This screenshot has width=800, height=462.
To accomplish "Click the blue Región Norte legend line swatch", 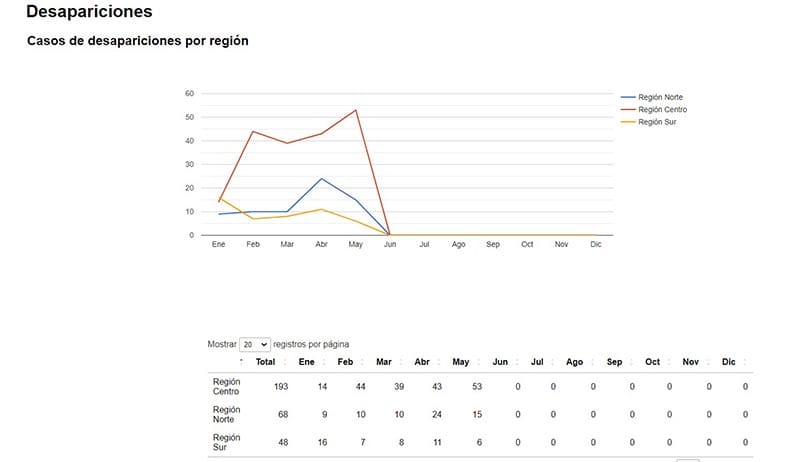I will pyautogui.click(x=628, y=97).
